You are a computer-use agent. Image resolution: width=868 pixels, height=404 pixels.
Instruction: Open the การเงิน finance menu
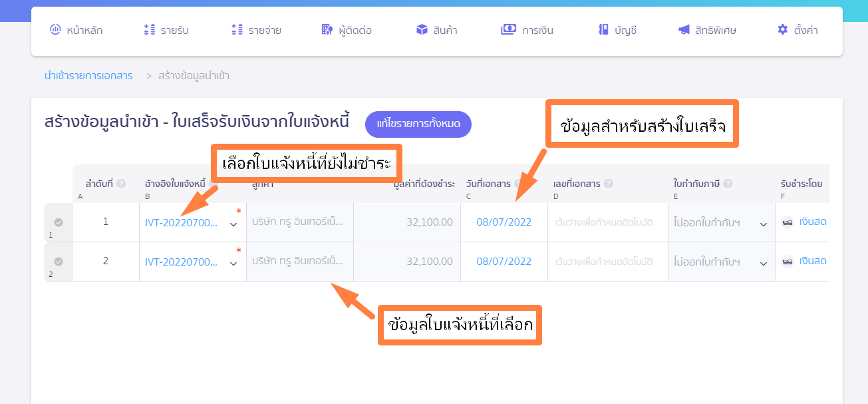pyautogui.click(x=527, y=30)
